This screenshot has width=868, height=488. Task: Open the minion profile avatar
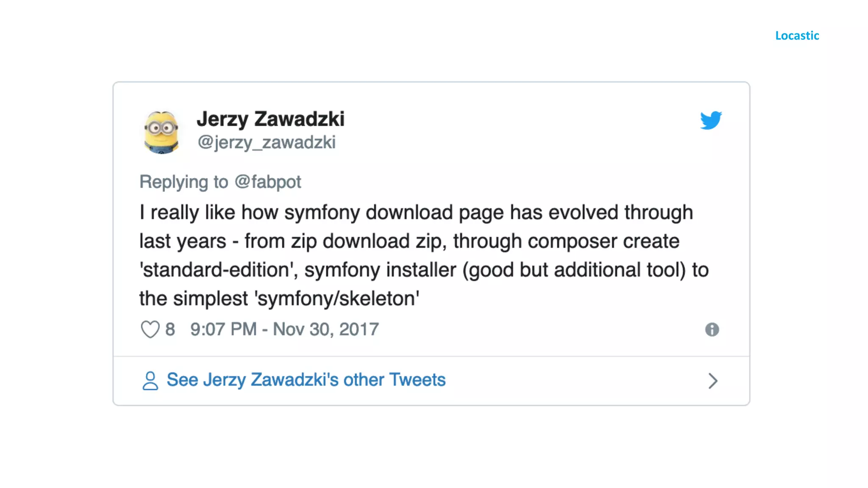click(x=161, y=132)
